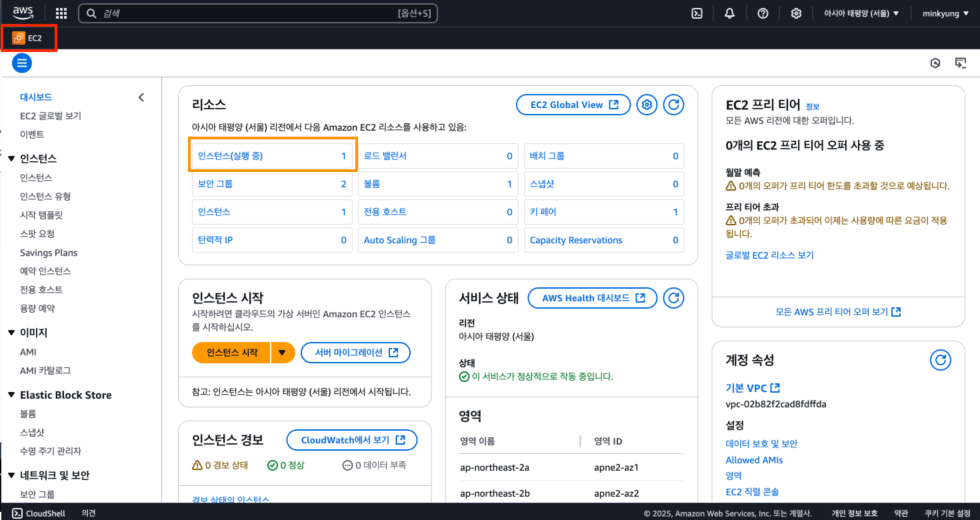This screenshot has width=980, height=520.
Task: Click the EC2 Global View button
Action: tap(573, 105)
